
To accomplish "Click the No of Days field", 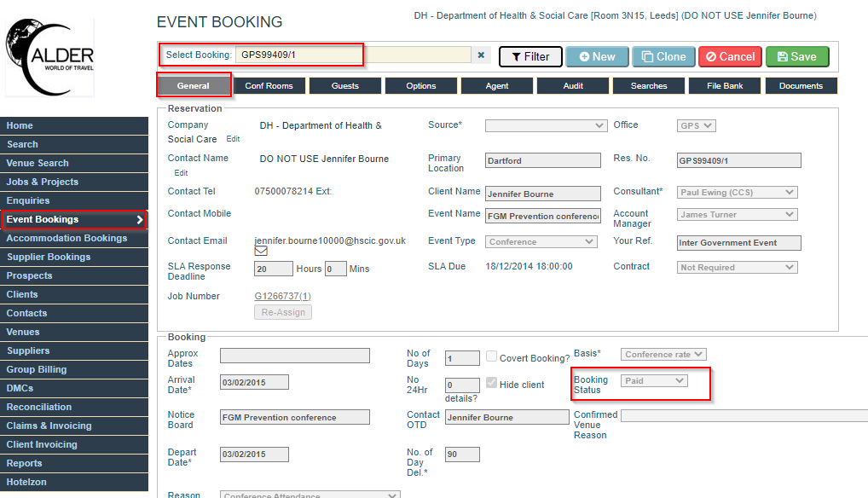I will click(x=462, y=358).
